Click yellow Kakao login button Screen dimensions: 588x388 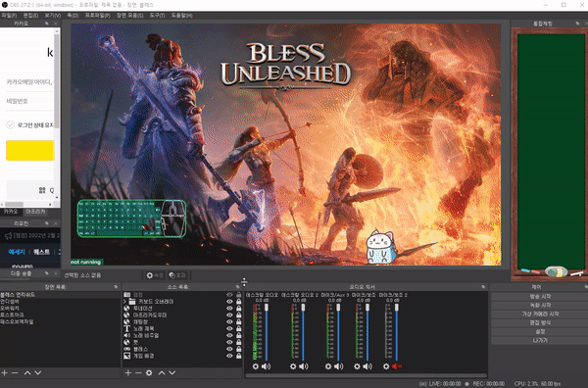tap(30, 151)
